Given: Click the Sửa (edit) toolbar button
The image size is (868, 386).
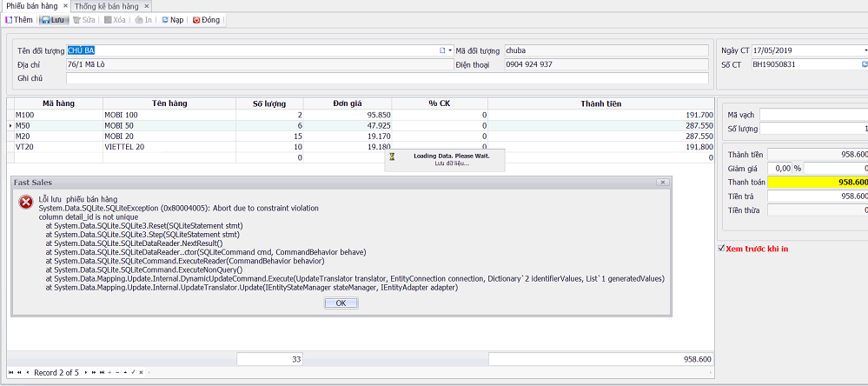Looking at the screenshot, I should (84, 20).
